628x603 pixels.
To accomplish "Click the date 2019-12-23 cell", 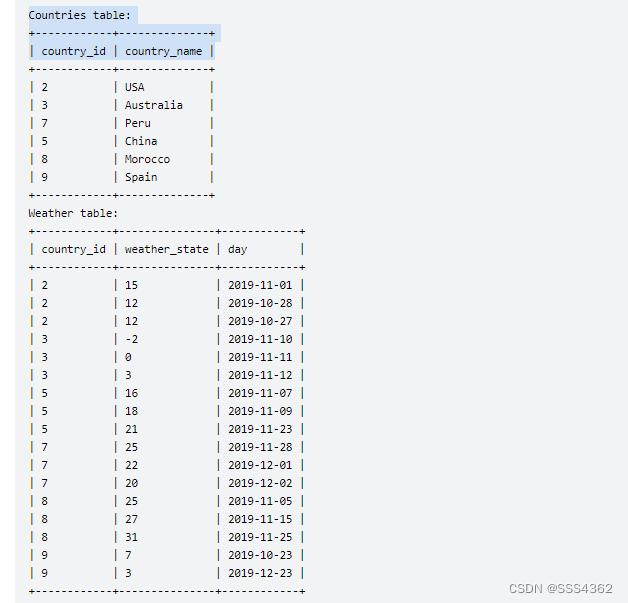I will [x=260, y=573].
